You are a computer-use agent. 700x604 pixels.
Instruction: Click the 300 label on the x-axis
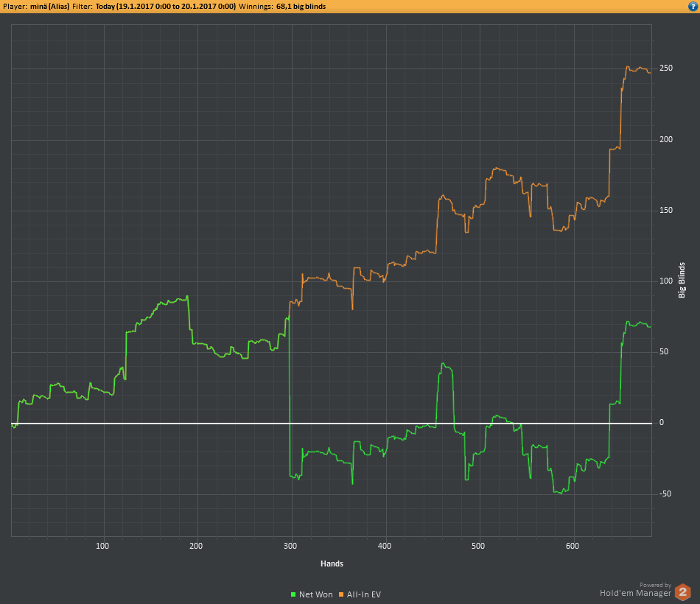coord(290,546)
